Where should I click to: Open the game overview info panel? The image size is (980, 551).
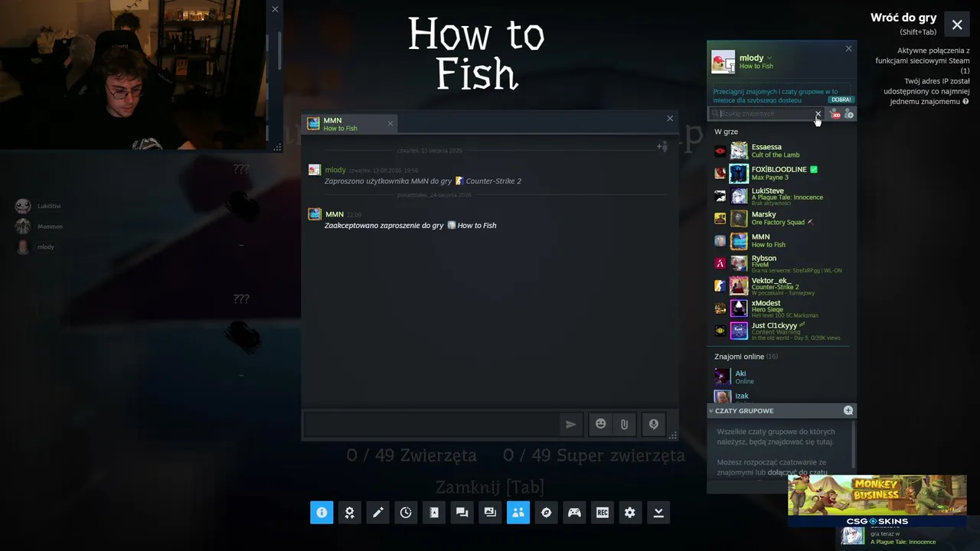322,513
